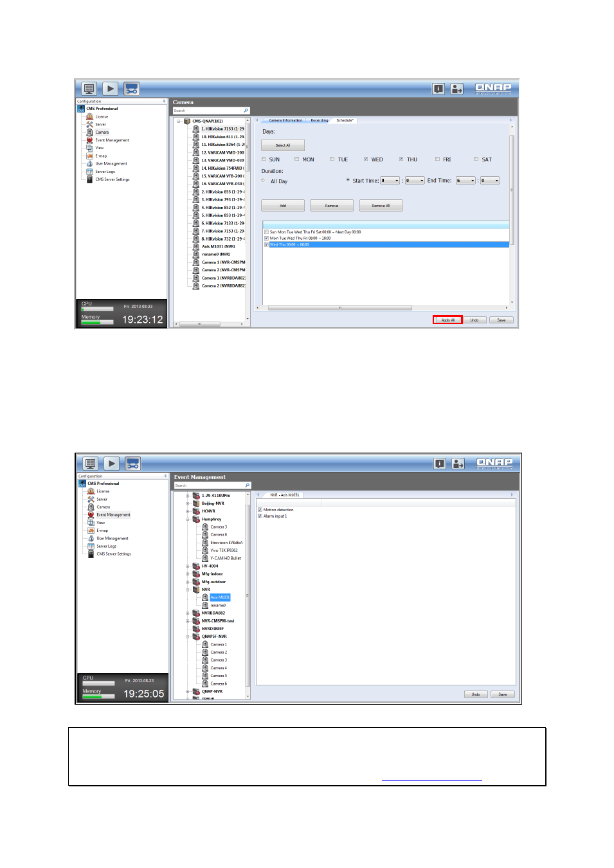Uncheck the THU day checkbox
This screenshot has height=868, width=614.
tap(401, 159)
